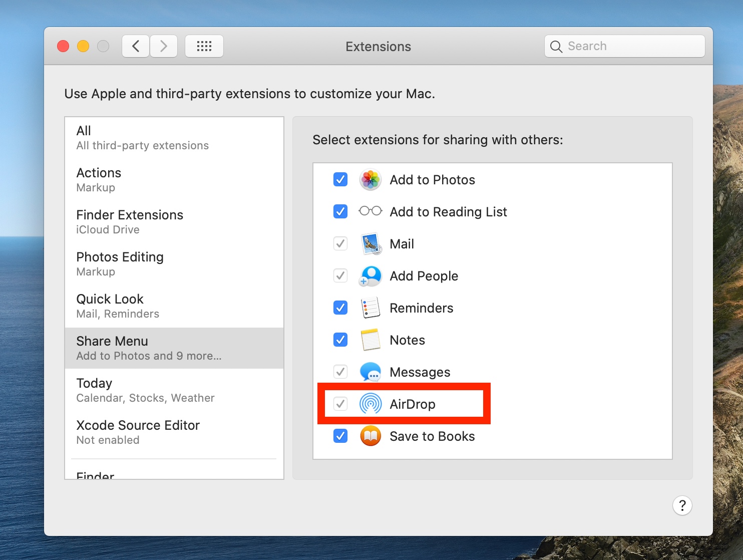This screenshot has height=560, width=743.
Task: Select the Xcode Source Editor category
Action: [174, 432]
